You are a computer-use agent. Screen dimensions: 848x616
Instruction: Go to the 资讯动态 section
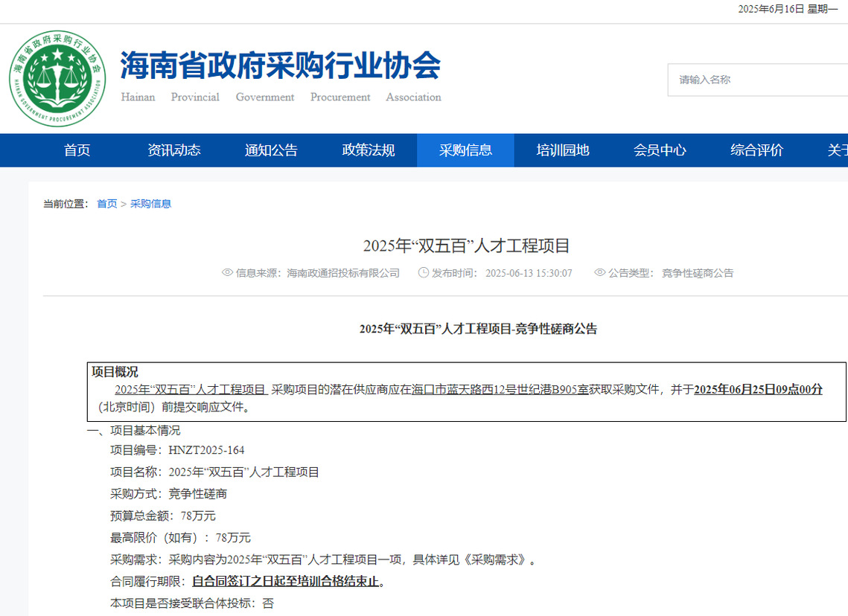pos(174,150)
